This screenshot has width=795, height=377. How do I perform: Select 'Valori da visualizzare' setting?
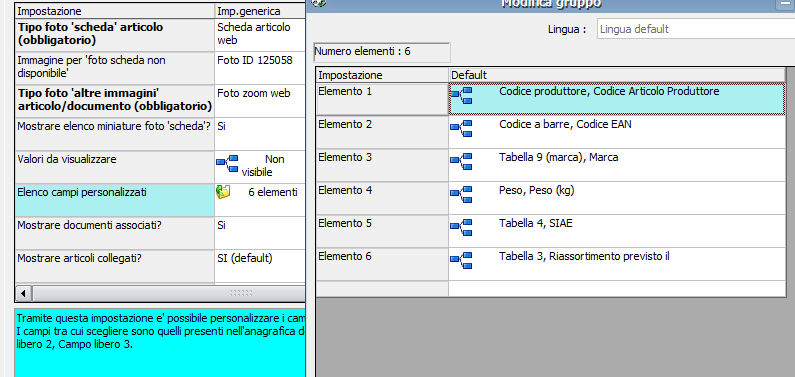[x=115, y=166]
